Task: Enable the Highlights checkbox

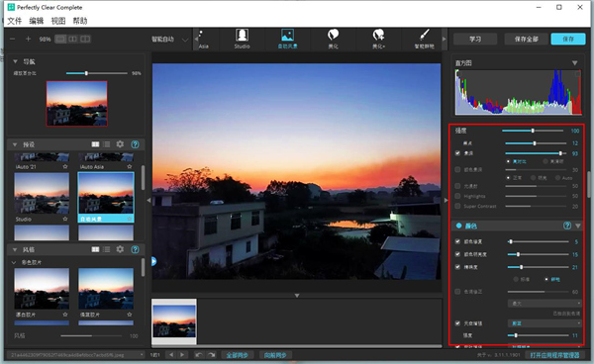Action: [x=457, y=196]
